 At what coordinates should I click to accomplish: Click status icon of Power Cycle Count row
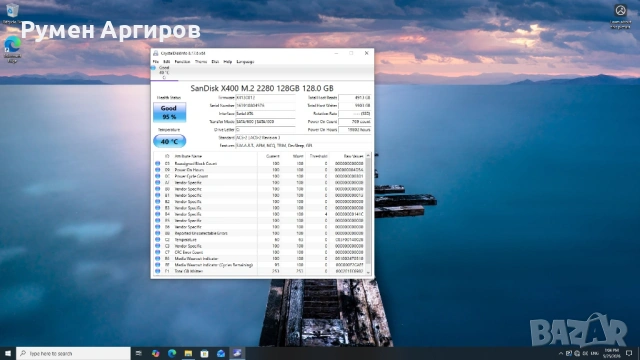[158, 176]
